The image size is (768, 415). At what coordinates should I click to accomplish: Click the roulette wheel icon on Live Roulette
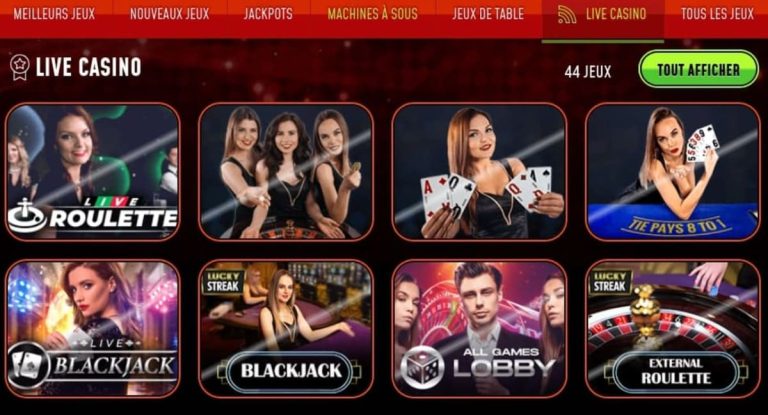click(x=27, y=216)
